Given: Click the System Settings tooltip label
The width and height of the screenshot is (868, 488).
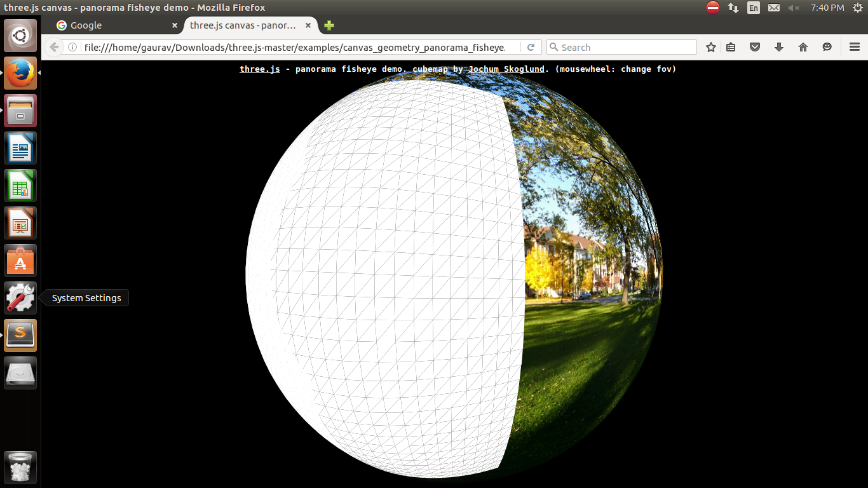Looking at the screenshot, I should click(x=86, y=298).
